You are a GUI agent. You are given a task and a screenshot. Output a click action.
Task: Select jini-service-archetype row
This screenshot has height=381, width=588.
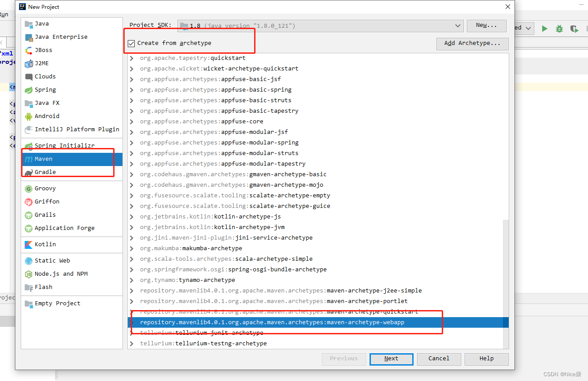315,238
